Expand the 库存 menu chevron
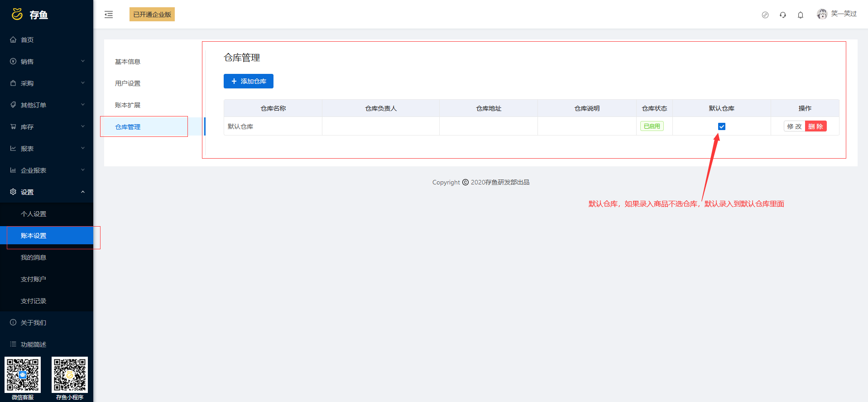The width and height of the screenshot is (868, 402). click(x=83, y=126)
